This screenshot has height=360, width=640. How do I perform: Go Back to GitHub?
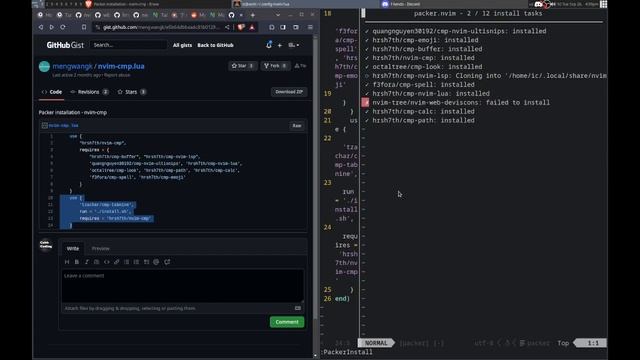pos(216,45)
